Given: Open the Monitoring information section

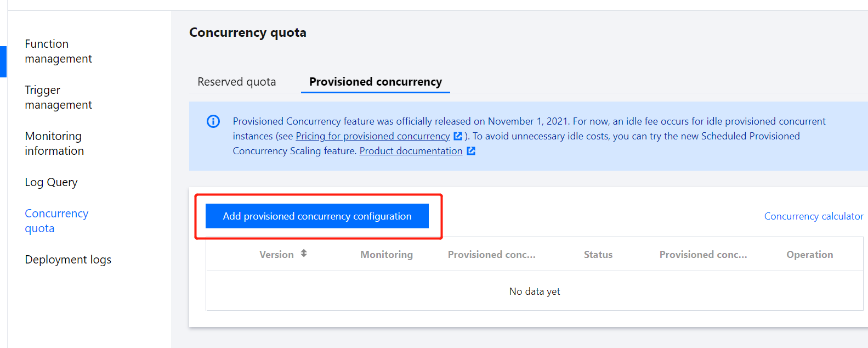Looking at the screenshot, I should [x=54, y=143].
